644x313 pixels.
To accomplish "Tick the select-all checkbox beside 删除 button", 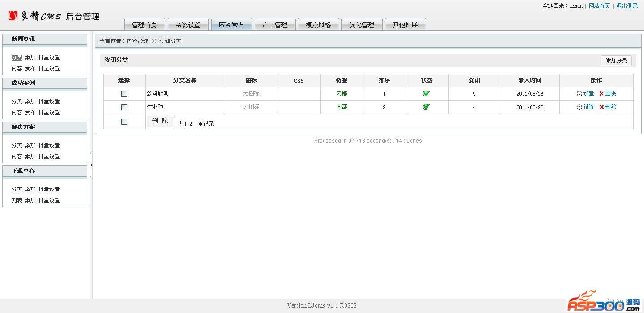I will coord(124,122).
